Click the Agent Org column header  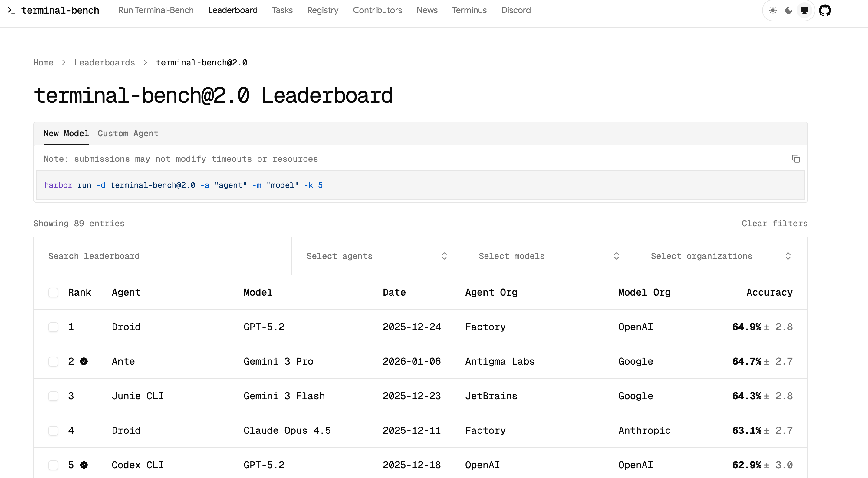pyautogui.click(x=491, y=292)
